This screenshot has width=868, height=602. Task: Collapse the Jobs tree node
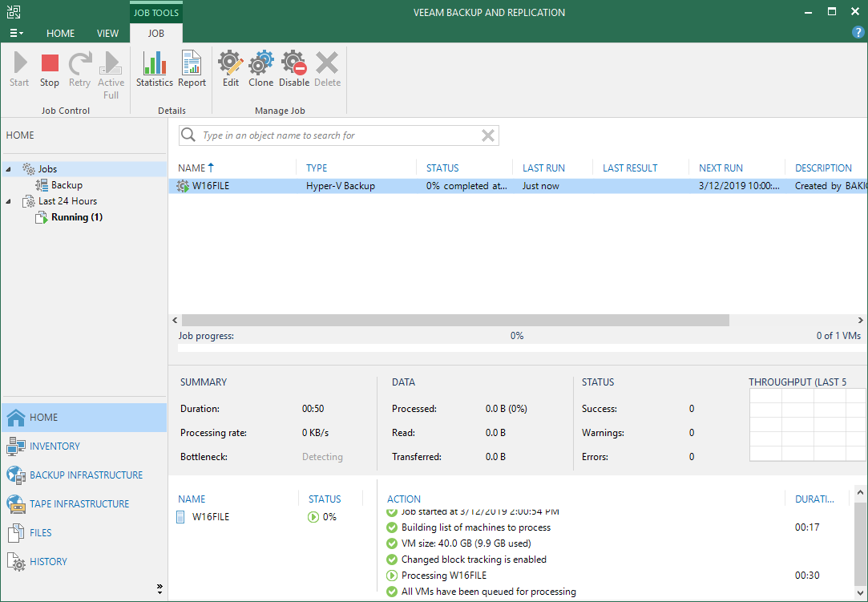[8, 169]
